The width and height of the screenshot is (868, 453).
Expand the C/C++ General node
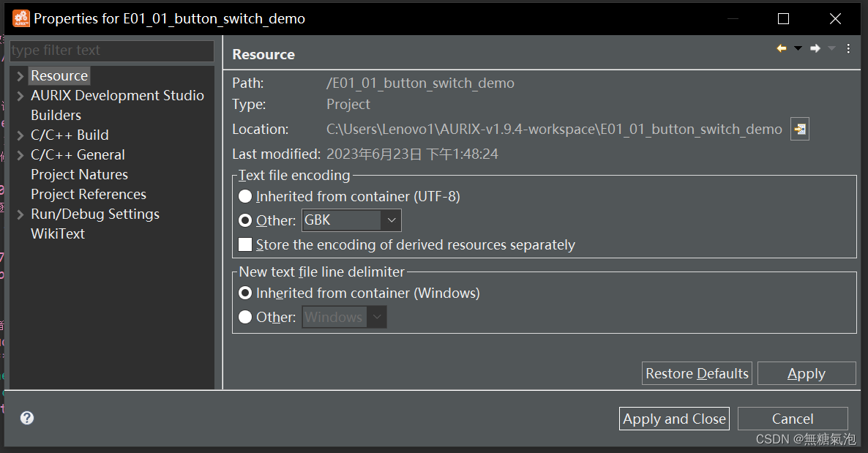[20, 155]
